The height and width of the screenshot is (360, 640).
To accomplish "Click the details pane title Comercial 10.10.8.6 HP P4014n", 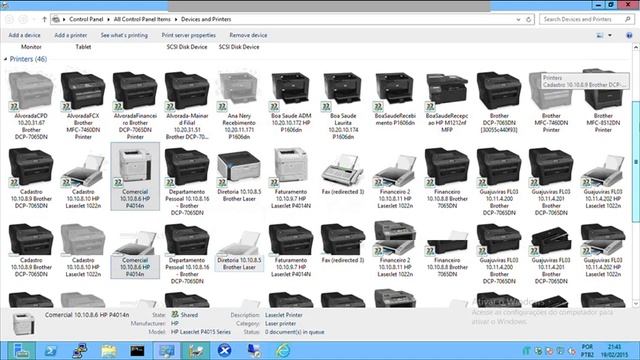I will 87,315.
